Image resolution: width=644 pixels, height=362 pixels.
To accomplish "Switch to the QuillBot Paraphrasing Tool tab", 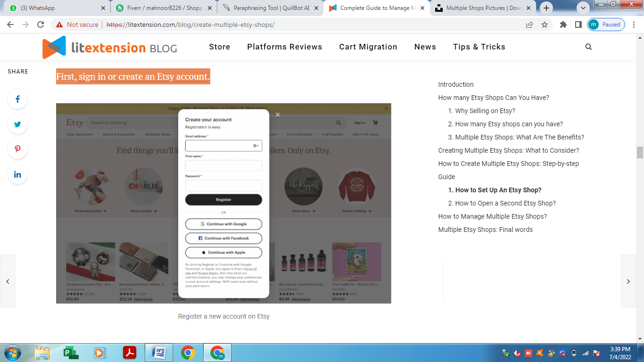I will click(271, 8).
